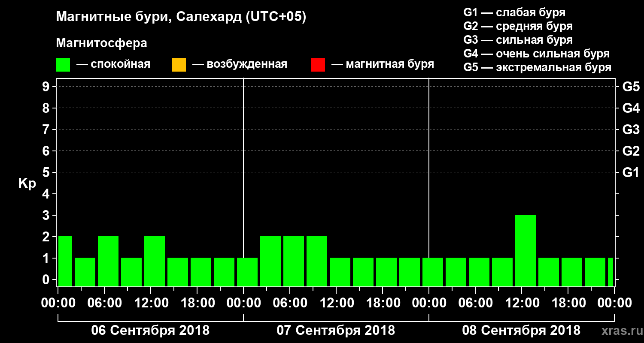Click the line 'G3 — сильная буря'
Viewport: 644px width, 343px height.
[518, 40]
